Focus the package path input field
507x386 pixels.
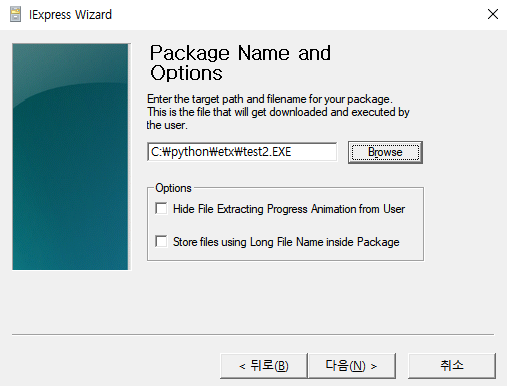pos(242,152)
